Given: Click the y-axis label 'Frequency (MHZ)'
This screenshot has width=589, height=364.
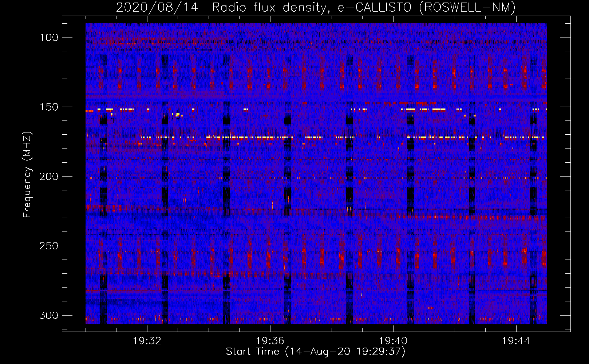Looking at the screenshot, I should (27, 175).
